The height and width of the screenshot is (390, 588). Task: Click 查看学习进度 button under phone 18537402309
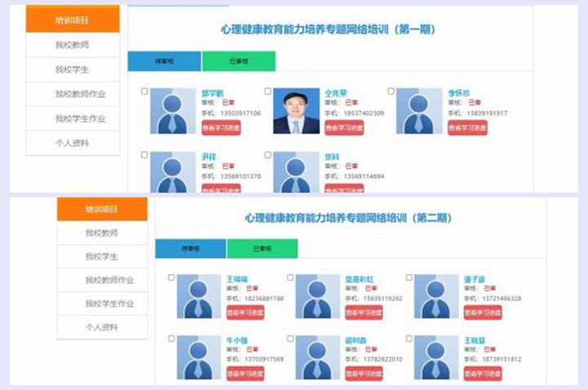click(x=344, y=127)
